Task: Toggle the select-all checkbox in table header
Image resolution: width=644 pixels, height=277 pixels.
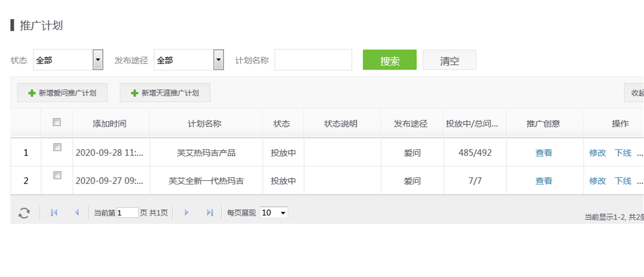Action: coord(57,122)
